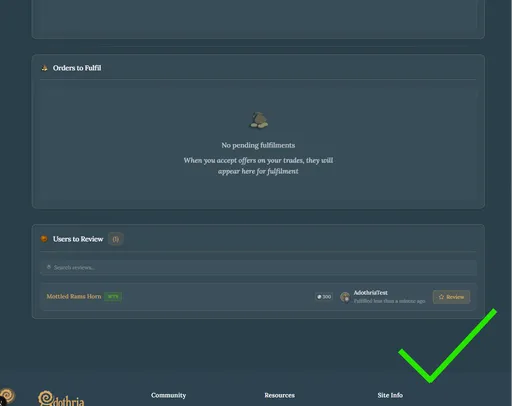Click the Users to Review count badge
The height and width of the screenshot is (406, 512).
pyautogui.click(x=116, y=239)
